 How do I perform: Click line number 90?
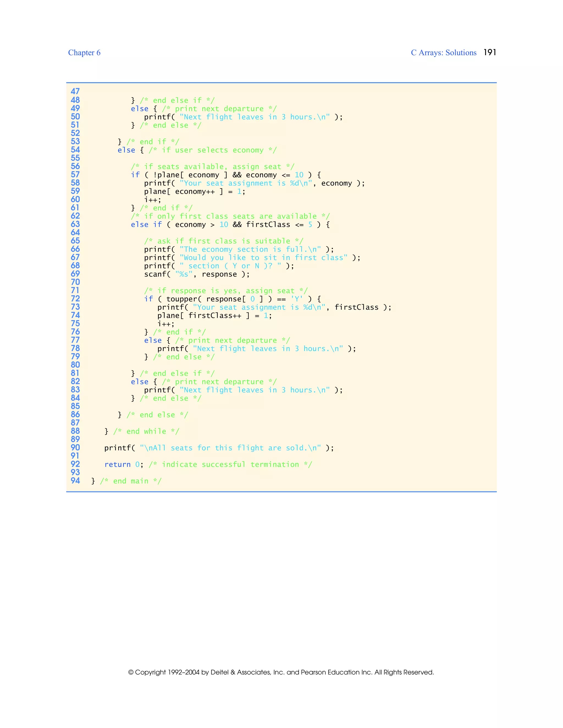pos(75,448)
